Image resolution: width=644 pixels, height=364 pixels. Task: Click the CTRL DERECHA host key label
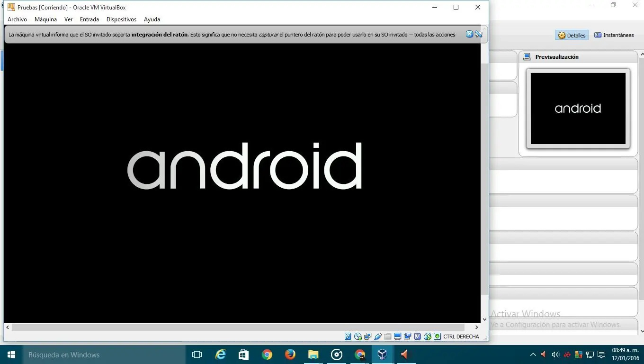(x=461, y=337)
